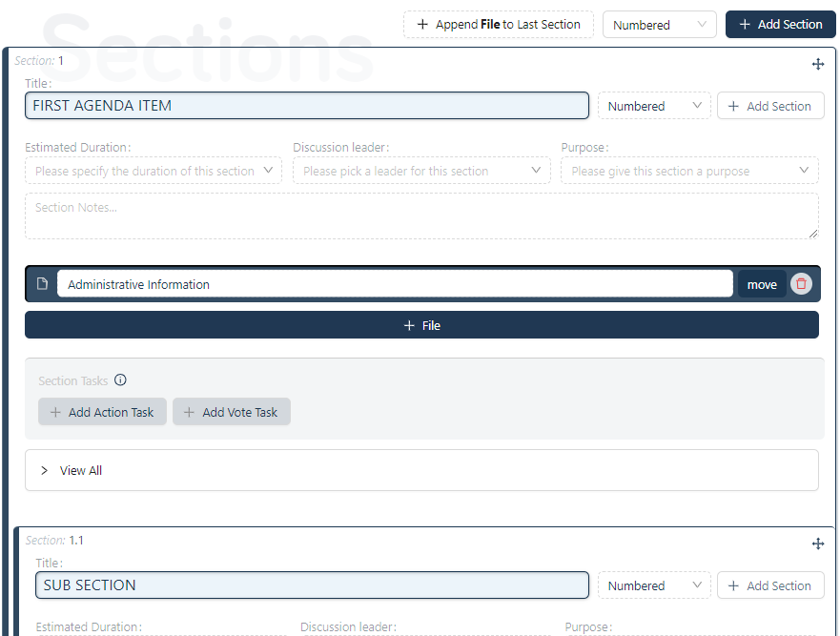
Task: Click inside the Section Notes text area
Action: click(421, 216)
